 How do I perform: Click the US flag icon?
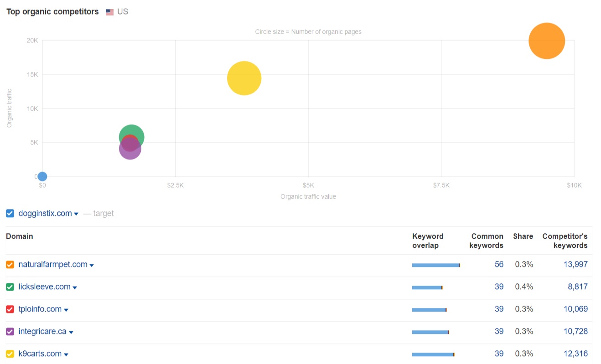[x=109, y=12]
